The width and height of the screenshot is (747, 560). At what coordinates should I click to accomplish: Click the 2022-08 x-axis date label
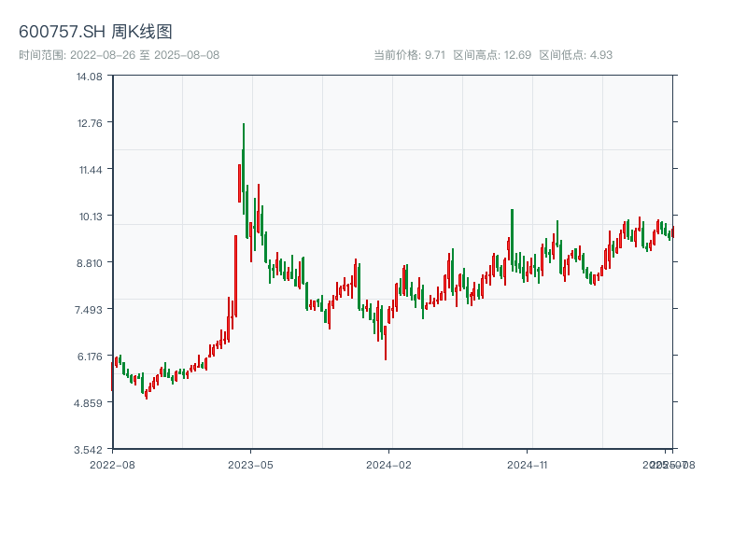coord(112,464)
